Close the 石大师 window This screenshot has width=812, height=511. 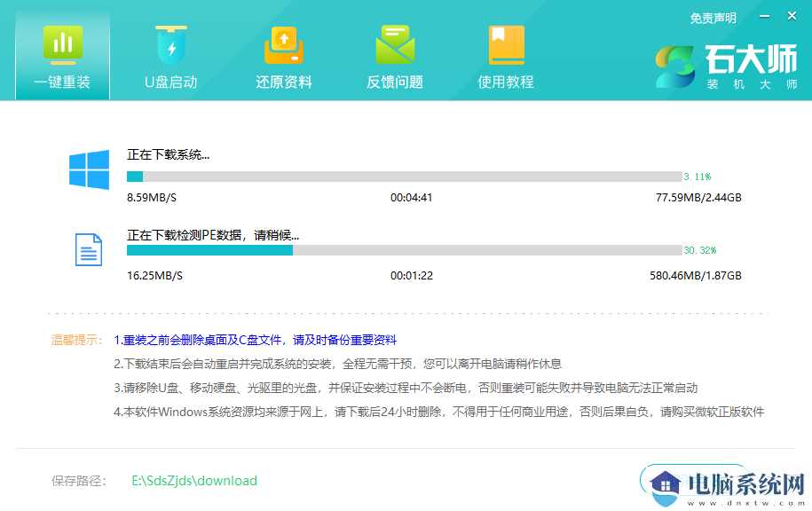792,16
